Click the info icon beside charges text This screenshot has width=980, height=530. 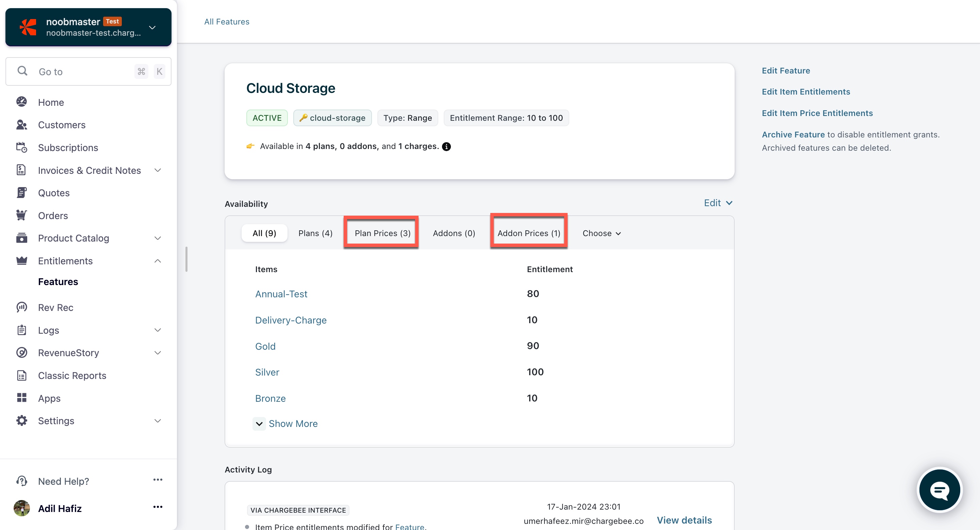click(x=446, y=146)
